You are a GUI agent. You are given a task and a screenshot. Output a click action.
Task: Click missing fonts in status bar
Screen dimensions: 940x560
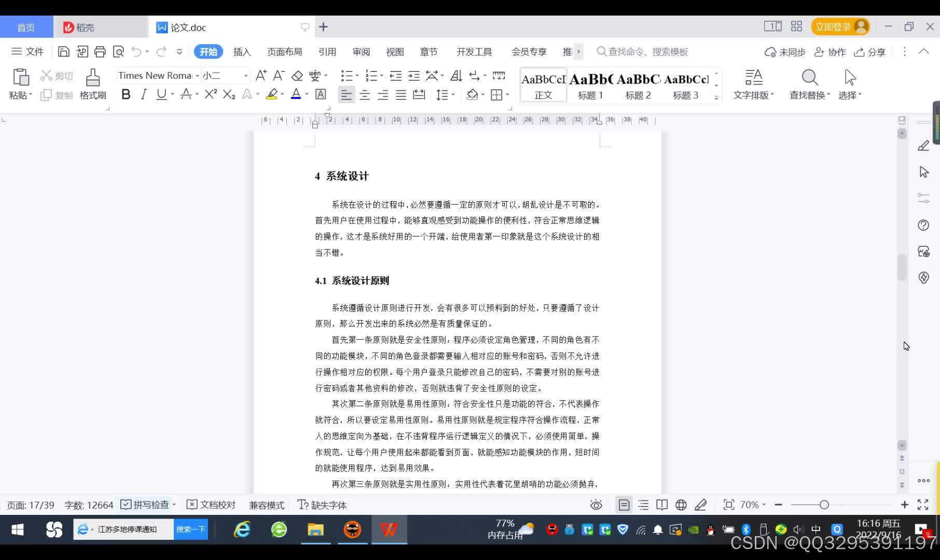(x=322, y=505)
